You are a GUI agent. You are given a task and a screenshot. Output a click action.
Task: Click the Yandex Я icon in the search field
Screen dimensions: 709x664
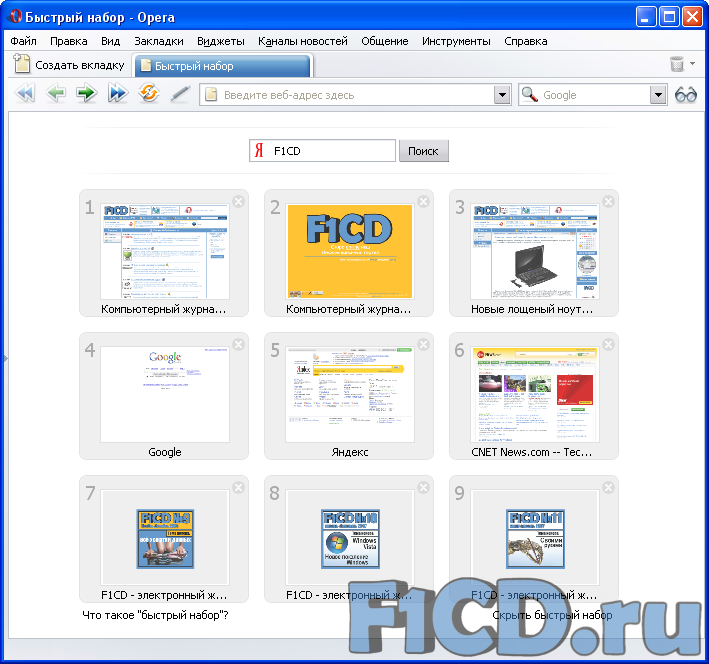tap(259, 150)
